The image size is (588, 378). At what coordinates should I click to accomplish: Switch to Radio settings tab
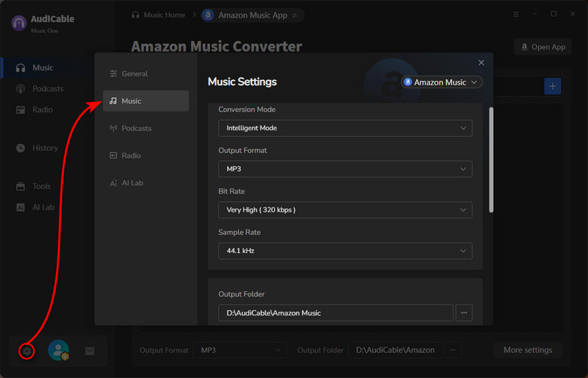[146, 155]
